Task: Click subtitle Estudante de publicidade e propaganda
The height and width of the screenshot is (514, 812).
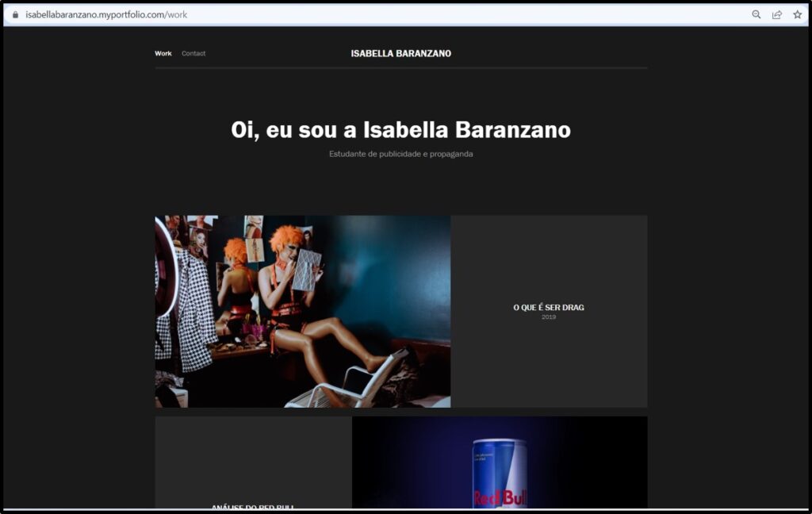Action: [x=400, y=154]
